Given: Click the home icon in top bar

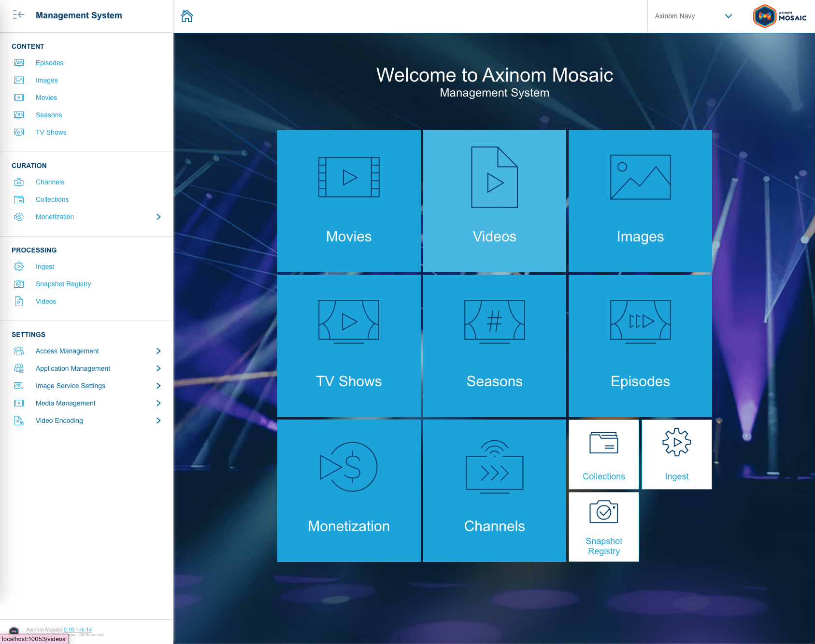Looking at the screenshot, I should (x=187, y=16).
